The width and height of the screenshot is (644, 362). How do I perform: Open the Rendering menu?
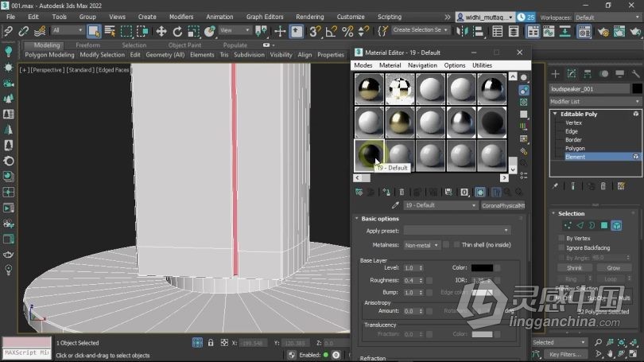pos(310,17)
